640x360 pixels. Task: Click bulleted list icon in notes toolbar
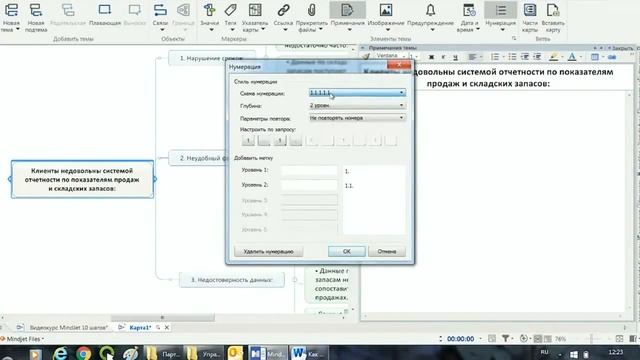(512, 57)
